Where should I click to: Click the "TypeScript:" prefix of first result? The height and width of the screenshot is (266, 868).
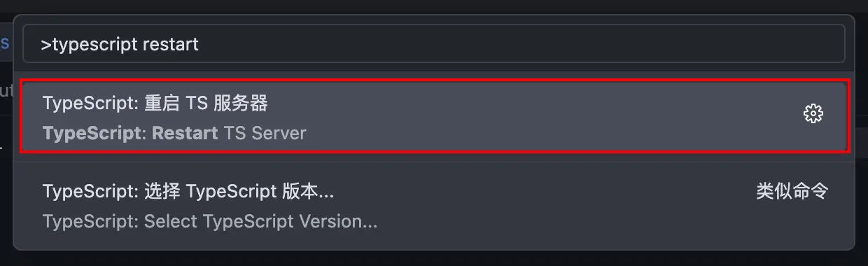click(91, 104)
